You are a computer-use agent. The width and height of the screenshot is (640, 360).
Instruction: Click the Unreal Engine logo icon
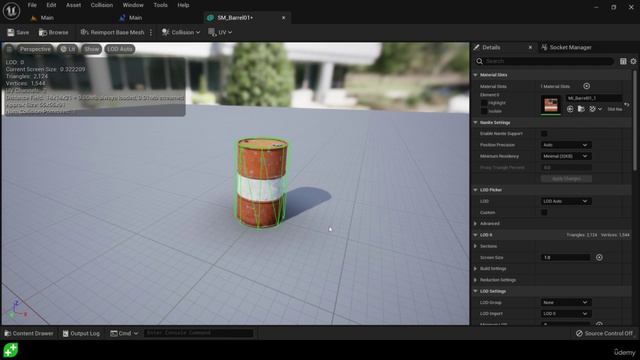[11, 11]
